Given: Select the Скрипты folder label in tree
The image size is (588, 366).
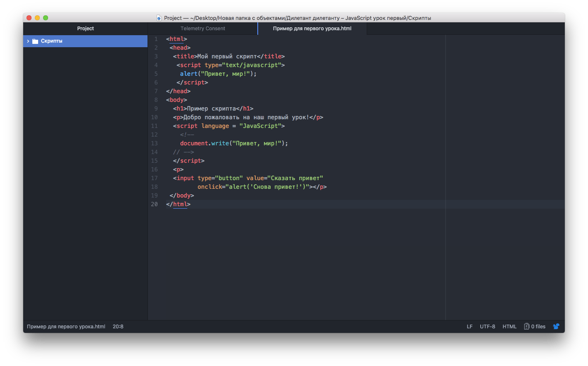Looking at the screenshot, I should click(52, 41).
